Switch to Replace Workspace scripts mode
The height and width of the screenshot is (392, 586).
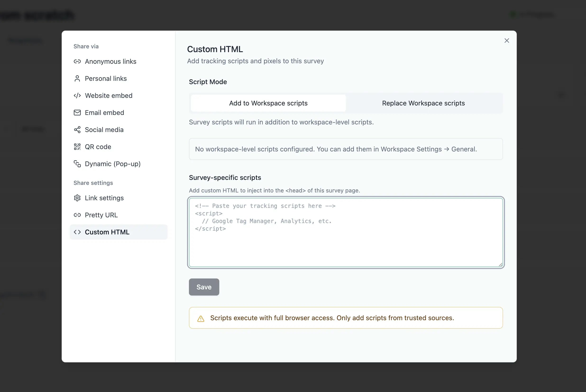[423, 103]
